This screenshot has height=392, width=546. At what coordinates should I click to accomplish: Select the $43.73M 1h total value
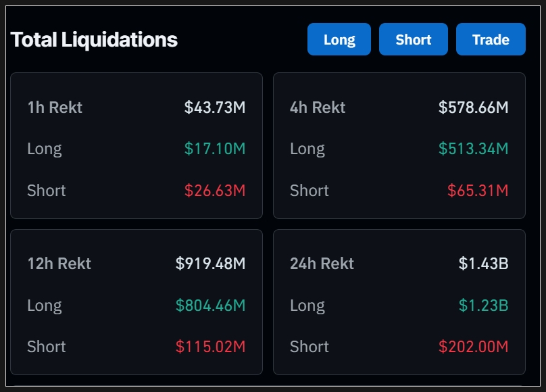(215, 107)
